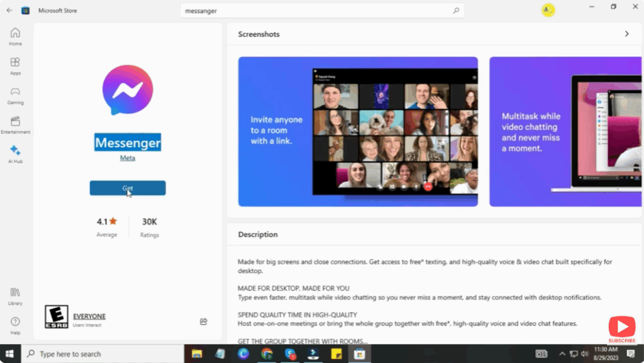
Task: Open your Library in the sidebar
Action: pos(14,297)
